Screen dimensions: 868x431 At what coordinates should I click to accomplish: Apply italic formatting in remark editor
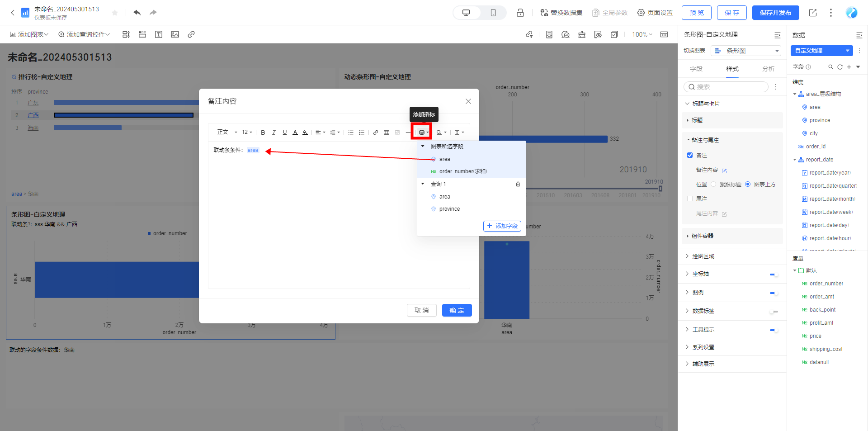(274, 133)
